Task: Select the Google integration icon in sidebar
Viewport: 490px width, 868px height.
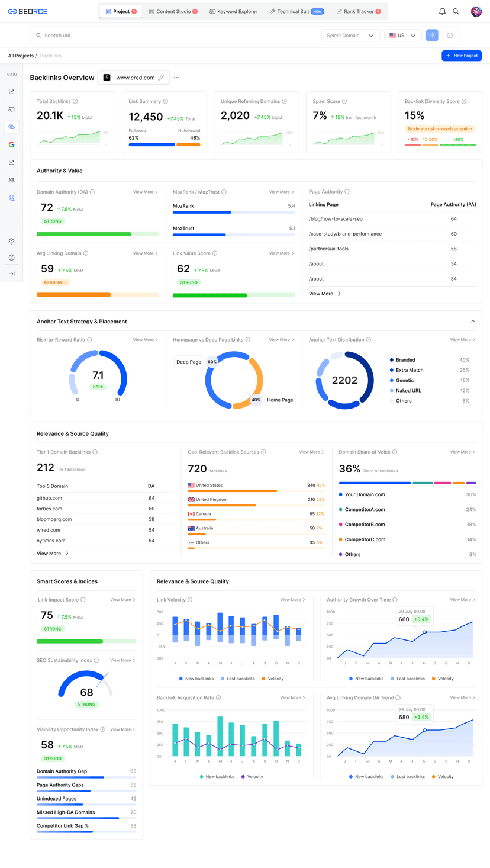Action: coord(12,144)
